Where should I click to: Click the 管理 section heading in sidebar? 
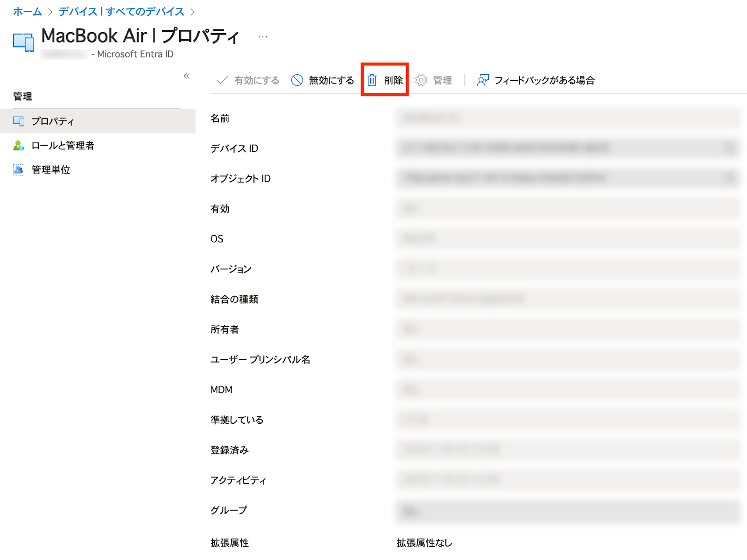[22, 97]
